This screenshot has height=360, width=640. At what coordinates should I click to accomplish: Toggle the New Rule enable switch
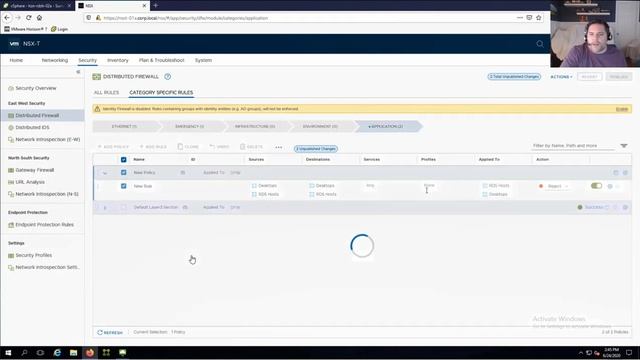click(x=596, y=186)
